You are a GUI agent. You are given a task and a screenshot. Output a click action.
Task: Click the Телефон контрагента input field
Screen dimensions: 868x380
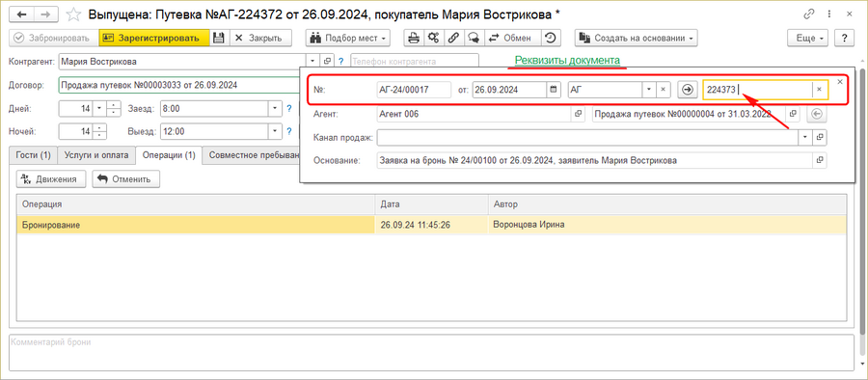pyautogui.click(x=414, y=61)
